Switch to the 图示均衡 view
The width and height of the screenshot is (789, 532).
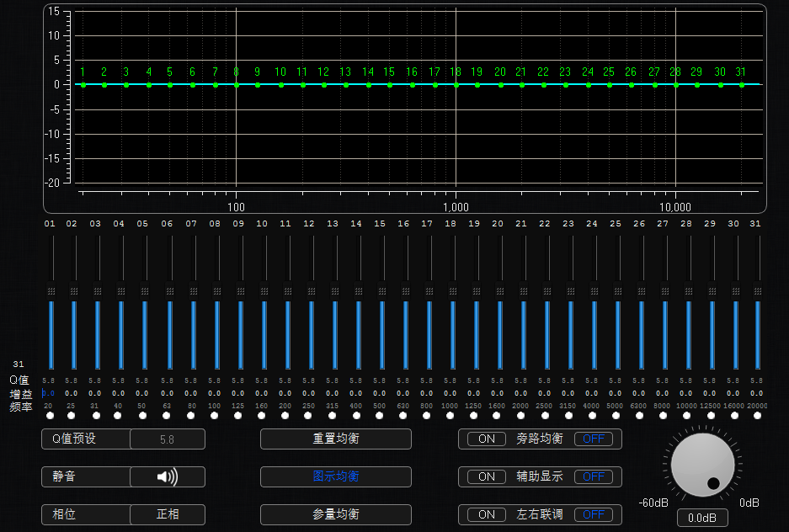[x=335, y=476]
